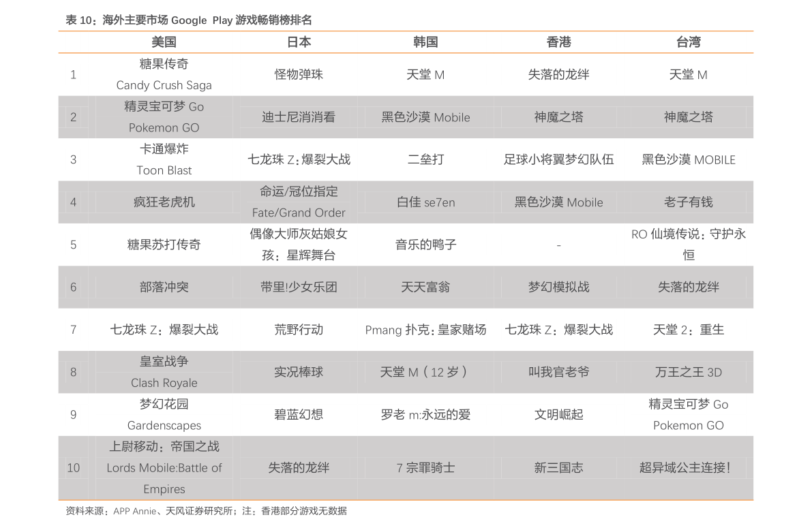
Task: Select the 美国 column header
Action: coord(164,42)
